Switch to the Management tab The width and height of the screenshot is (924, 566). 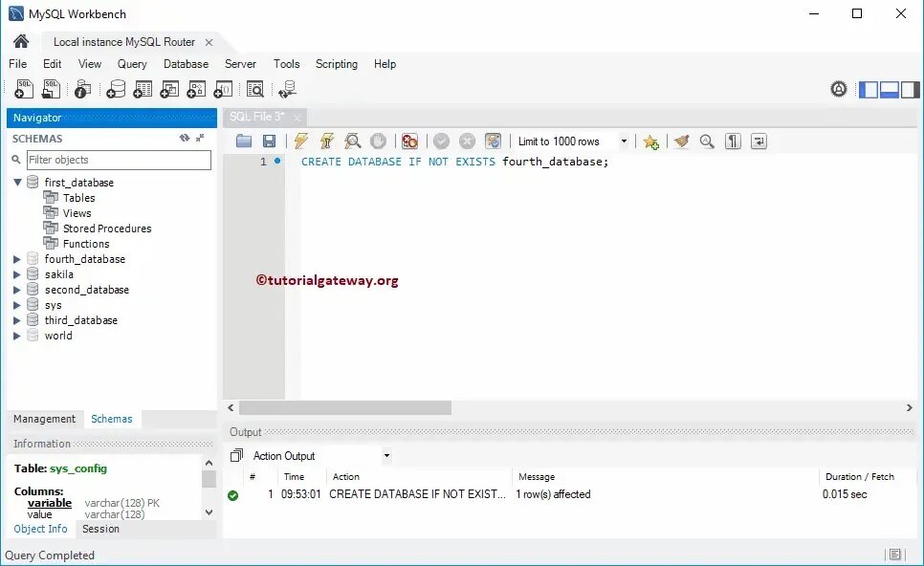[x=45, y=419]
